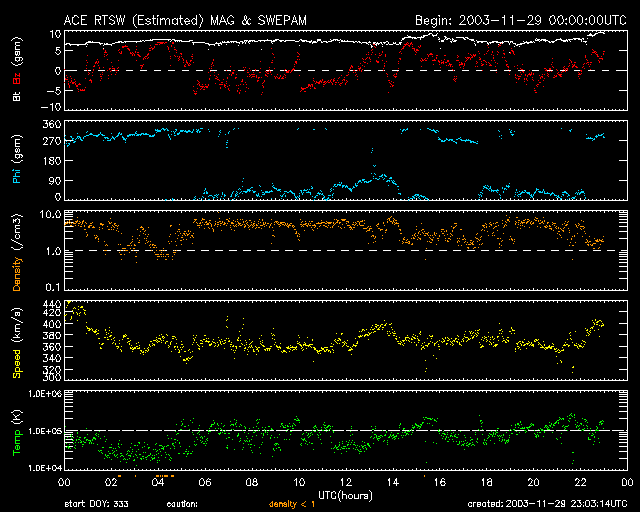
Task: Click the 00 hour tick label
Action: tap(62, 482)
